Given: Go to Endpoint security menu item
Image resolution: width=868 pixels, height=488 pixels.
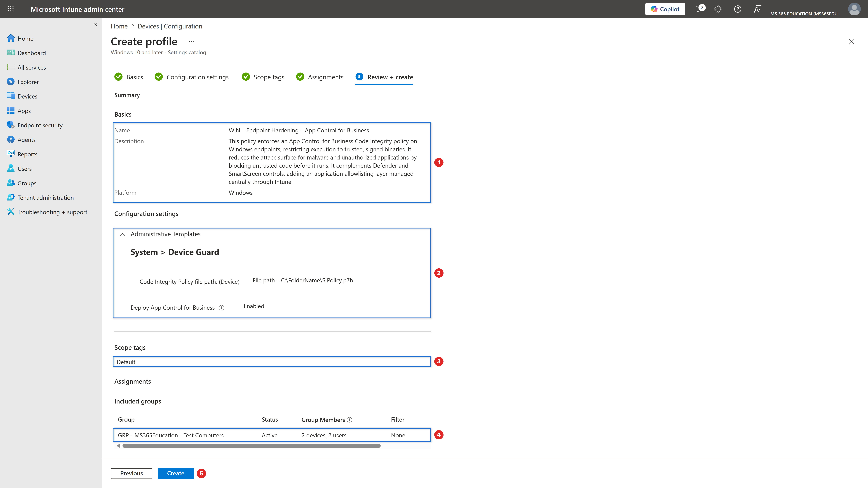Looking at the screenshot, I should pyautogui.click(x=40, y=125).
